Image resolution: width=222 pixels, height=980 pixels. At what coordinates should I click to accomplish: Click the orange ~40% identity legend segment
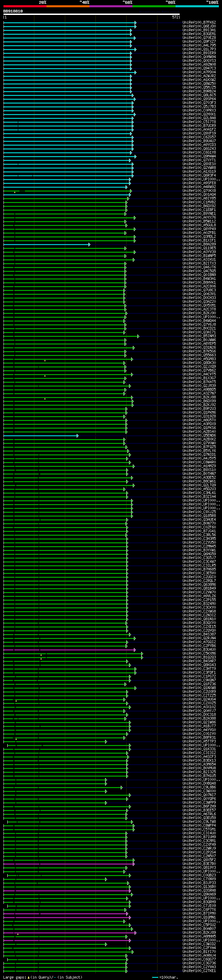click(68, 7)
